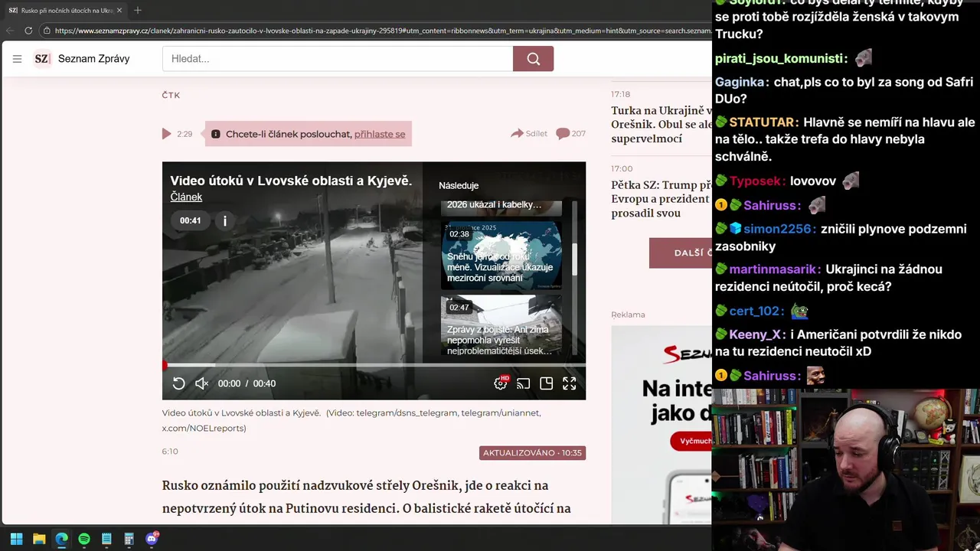Click chat username Keeny_X
Screen dimensions: 980x551
tap(754, 334)
